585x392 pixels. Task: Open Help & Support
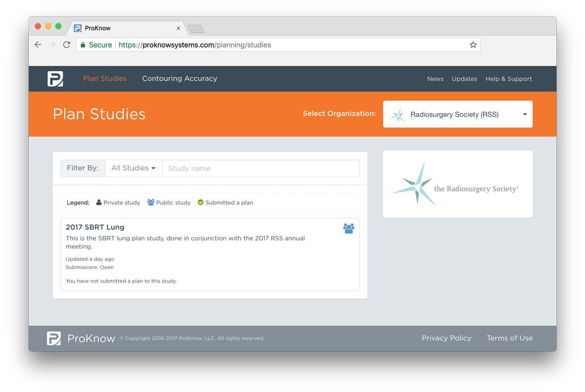click(508, 79)
